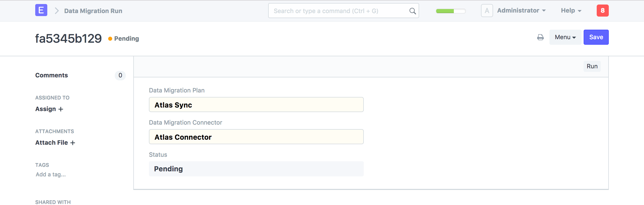644x205 pixels.
Task: Click the Administrator avatar icon
Action: tap(487, 11)
